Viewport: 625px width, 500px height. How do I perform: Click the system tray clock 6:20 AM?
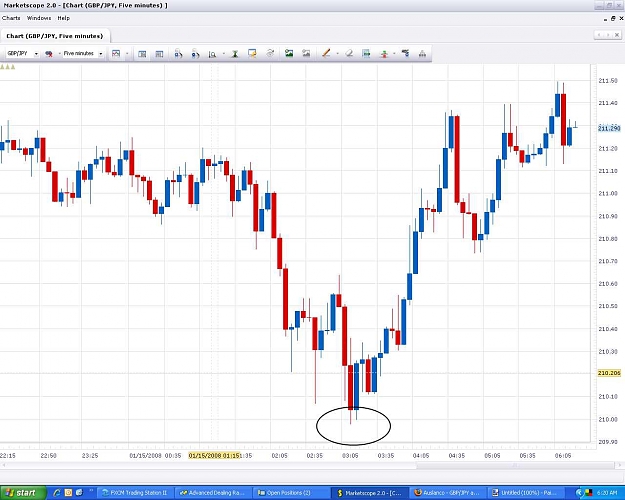point(608,493)
